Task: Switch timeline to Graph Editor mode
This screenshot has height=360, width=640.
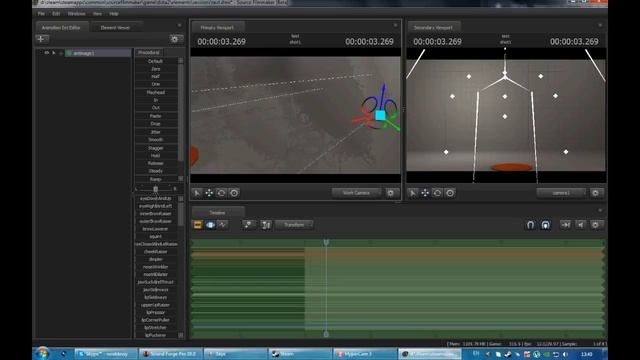Action: click(223, 225)
